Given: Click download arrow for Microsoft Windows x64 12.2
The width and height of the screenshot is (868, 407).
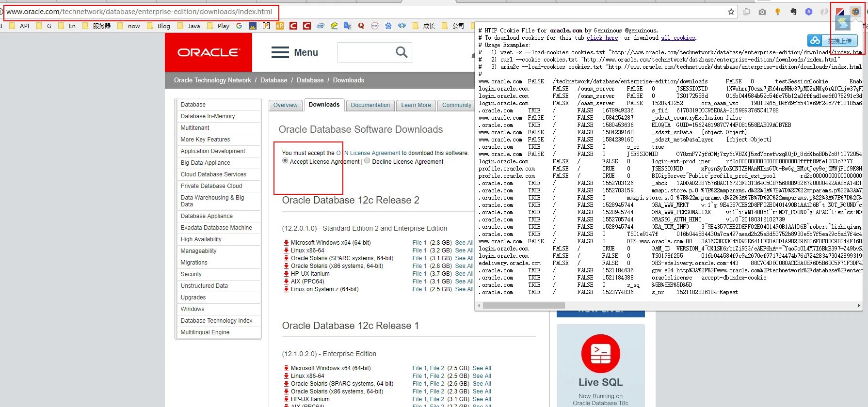Looking at the screenshot, I should coord(286,243).
